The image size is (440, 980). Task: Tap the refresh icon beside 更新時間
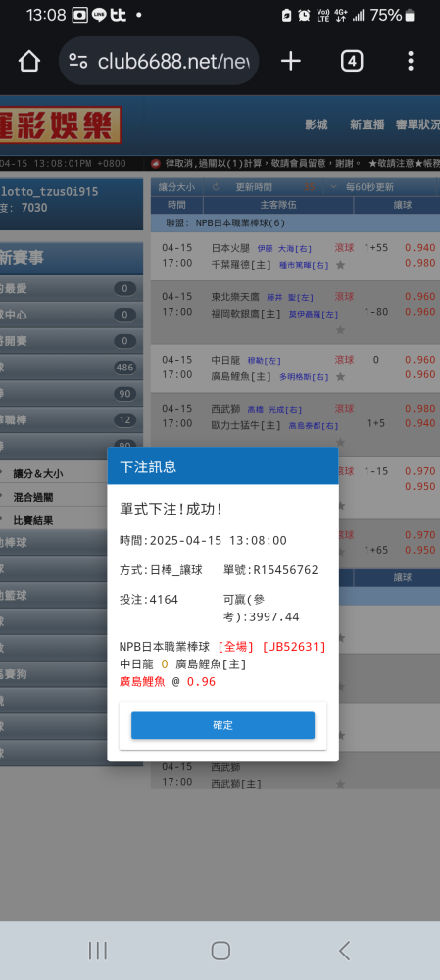[x=217, y=187]
